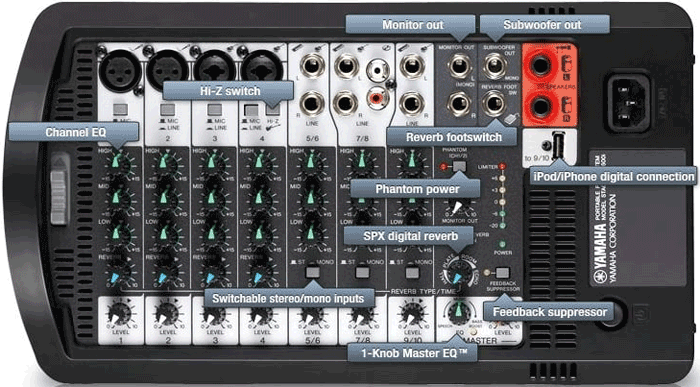Click the channel 9/10 LEVEL knob
700x387 pixels.
(412, 314)
